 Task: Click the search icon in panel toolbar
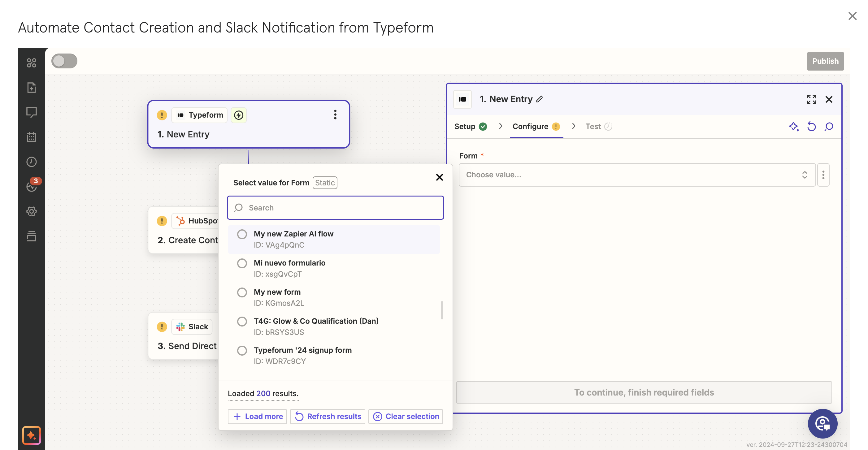coord(829,127)
